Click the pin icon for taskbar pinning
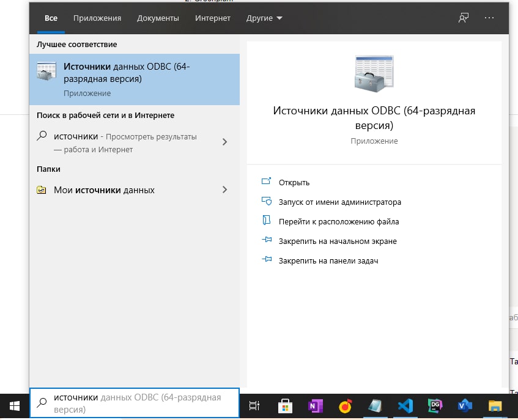The image size is (518, 420). point(267,259)
